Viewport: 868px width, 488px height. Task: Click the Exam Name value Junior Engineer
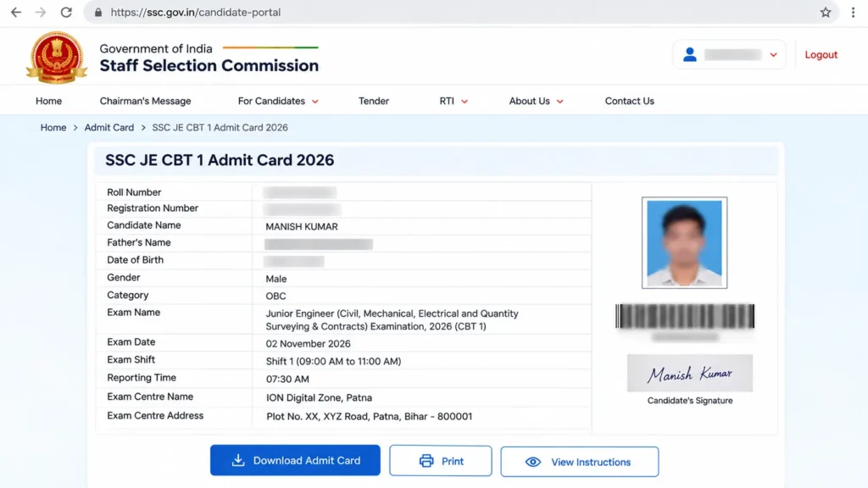pos(392,319)
